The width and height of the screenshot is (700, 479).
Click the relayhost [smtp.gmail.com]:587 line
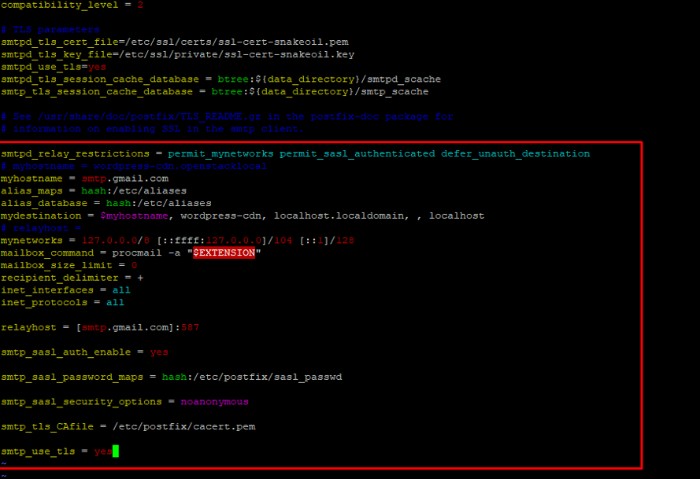[x=100, y=327]
